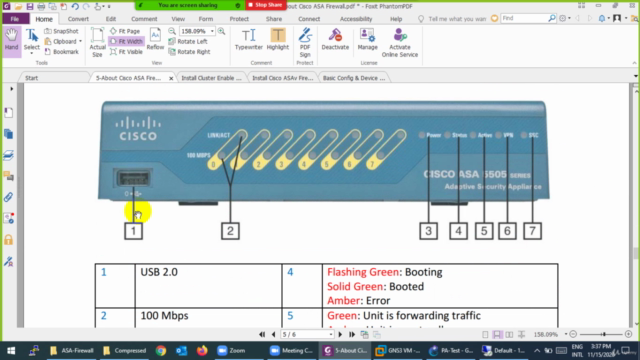The width and height of the screenshot is (640, 360).
Task: Go to the previous page
Action: point(273,334)
